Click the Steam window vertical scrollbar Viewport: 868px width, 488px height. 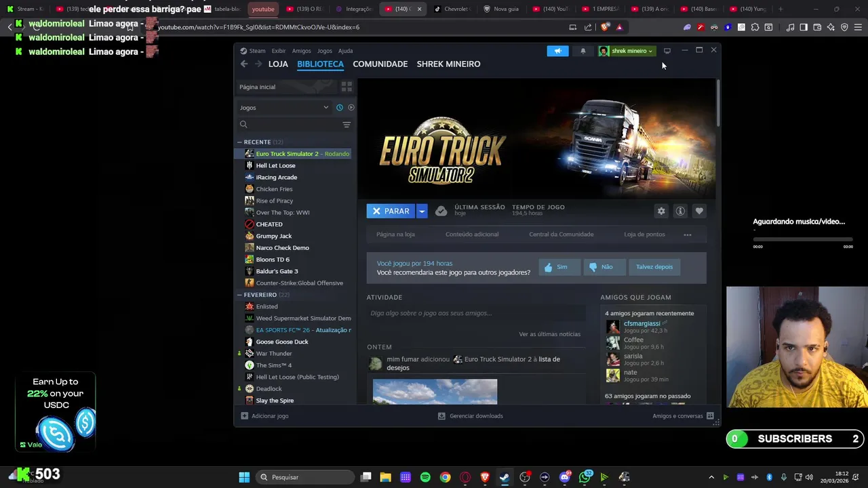[x=717, y=102]
